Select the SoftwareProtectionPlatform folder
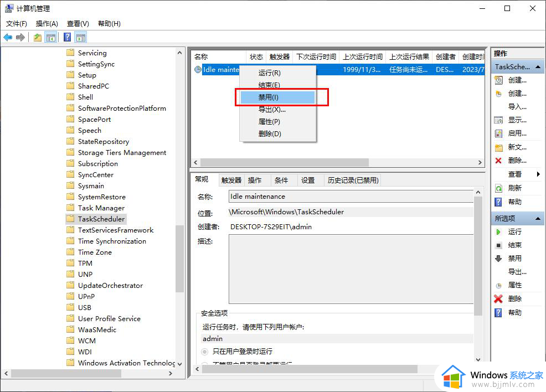 click(122, 109)
